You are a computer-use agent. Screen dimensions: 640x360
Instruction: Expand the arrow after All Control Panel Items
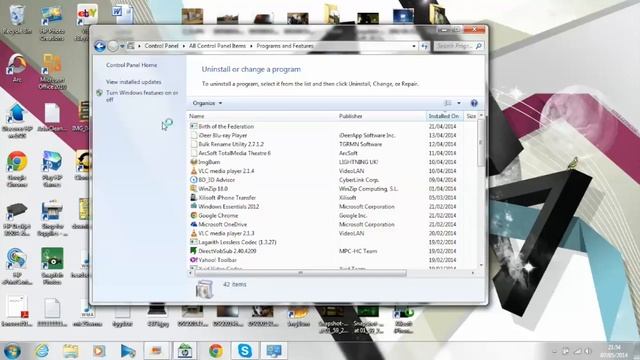(x=251, y=46)
